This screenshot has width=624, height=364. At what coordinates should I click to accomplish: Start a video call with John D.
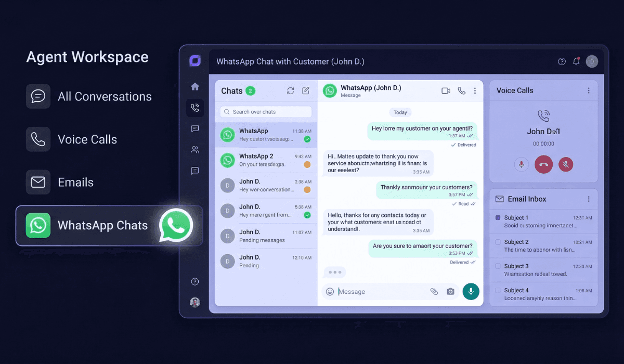pos(446,90)
